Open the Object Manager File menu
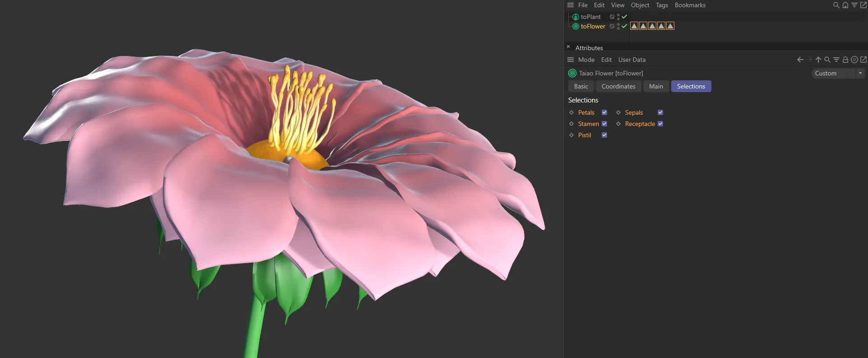 point(583,5)
